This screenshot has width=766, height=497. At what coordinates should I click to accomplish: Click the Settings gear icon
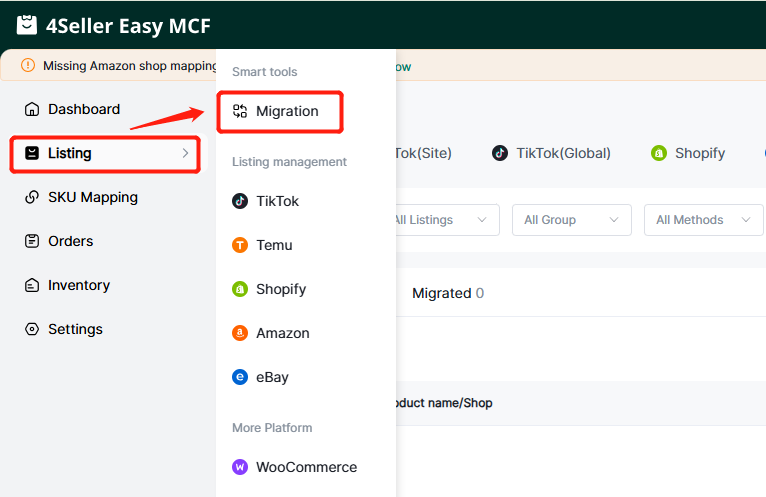tap(32, 329)
